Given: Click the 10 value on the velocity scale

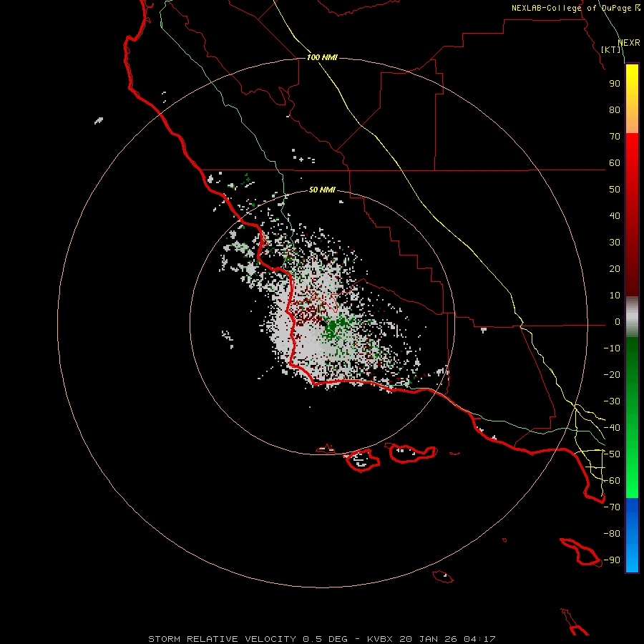Looking at the screenshot, I should coord(615,296).
